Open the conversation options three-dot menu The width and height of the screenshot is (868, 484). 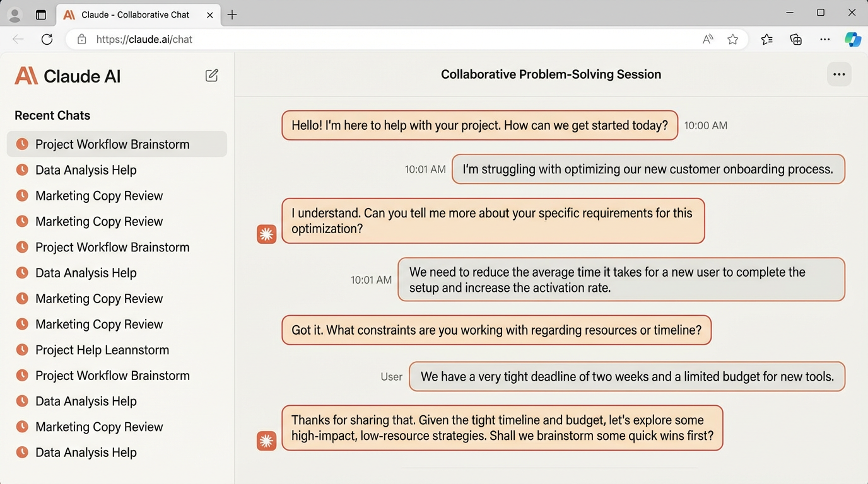(839, 74)
